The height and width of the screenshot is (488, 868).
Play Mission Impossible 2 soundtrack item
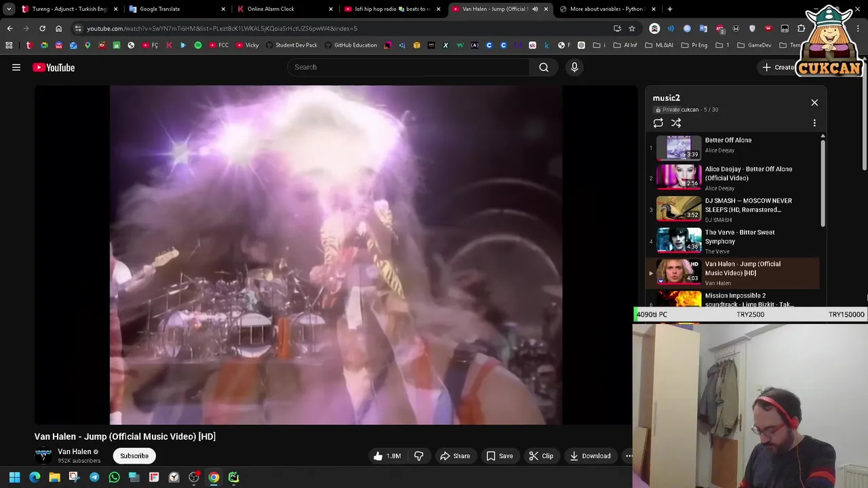pyautogui.click(x=734, y=299)
